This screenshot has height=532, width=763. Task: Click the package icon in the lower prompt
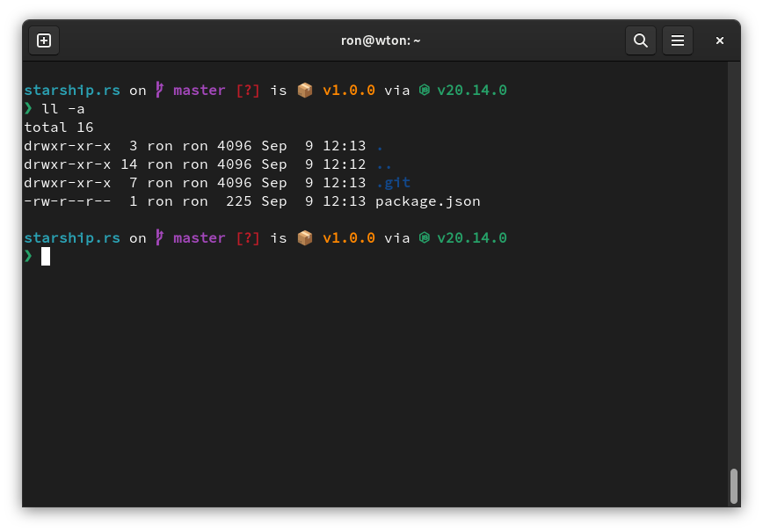point(304,237)
